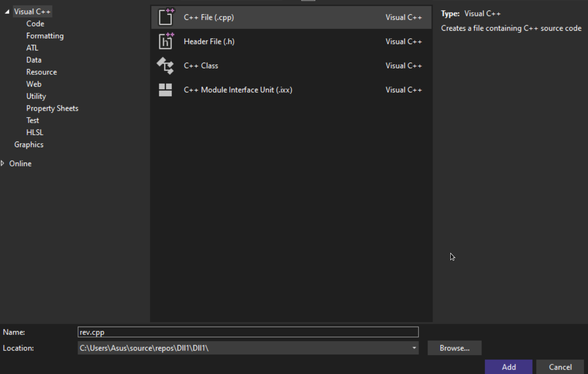Expand the Online category
This screenshot has height=374, width=588.
(x=3, y=163)
